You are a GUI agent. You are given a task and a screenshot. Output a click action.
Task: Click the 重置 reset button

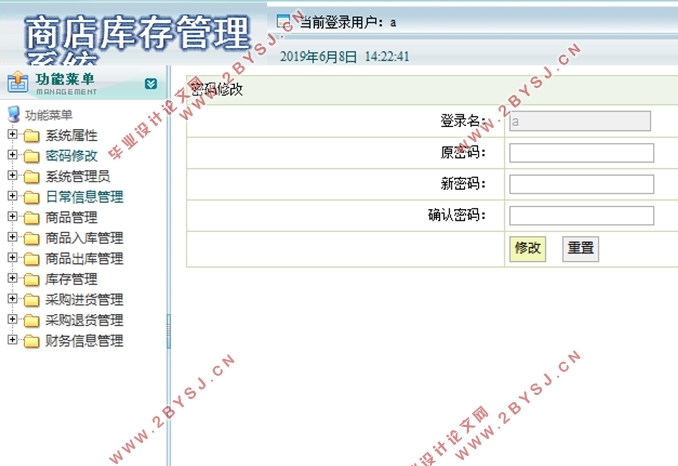point(580,249)
